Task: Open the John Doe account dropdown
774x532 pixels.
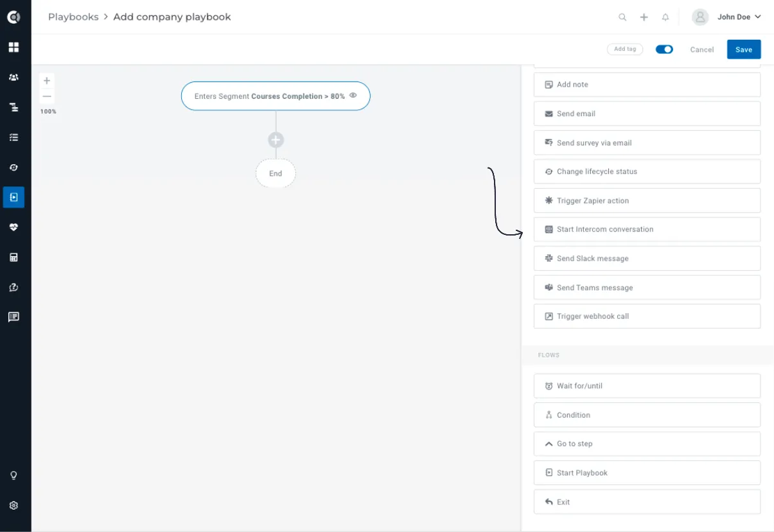Action: tap(739, 17)
